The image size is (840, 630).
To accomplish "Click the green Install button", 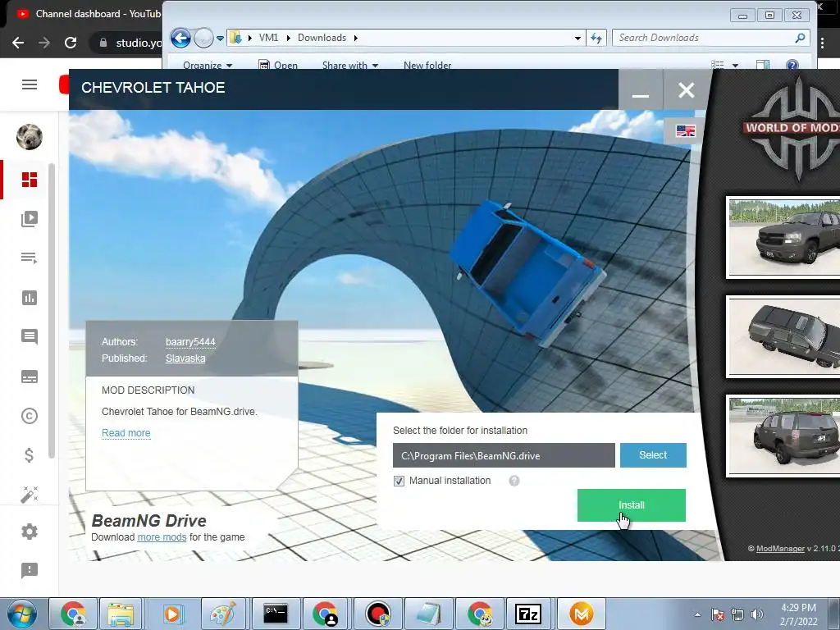I will click(x=631, y=504).
